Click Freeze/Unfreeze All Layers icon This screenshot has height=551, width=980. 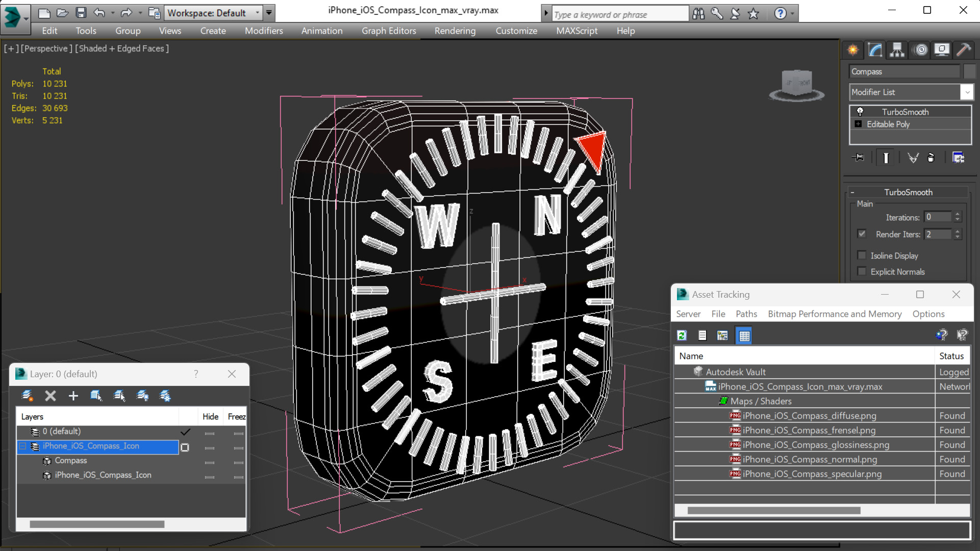[x=165, y=396]
